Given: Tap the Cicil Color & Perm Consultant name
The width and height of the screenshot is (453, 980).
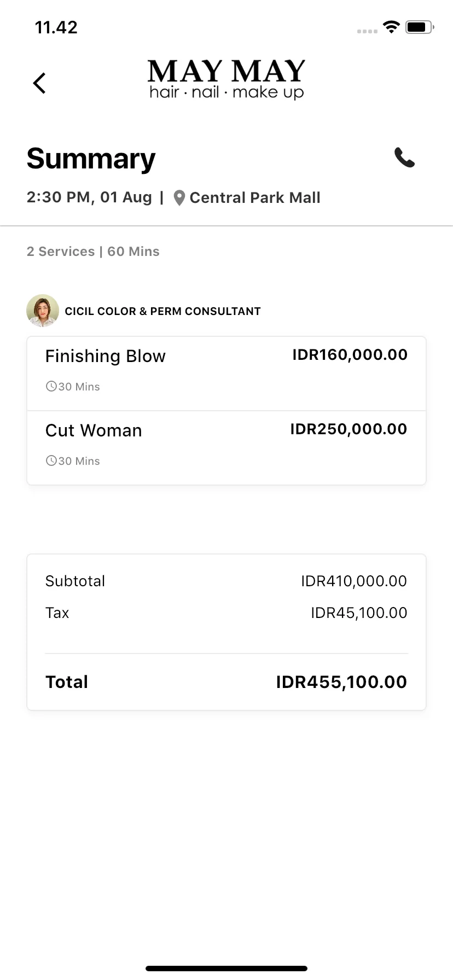Looking at the screenshot, I should (x=162, y=311).
